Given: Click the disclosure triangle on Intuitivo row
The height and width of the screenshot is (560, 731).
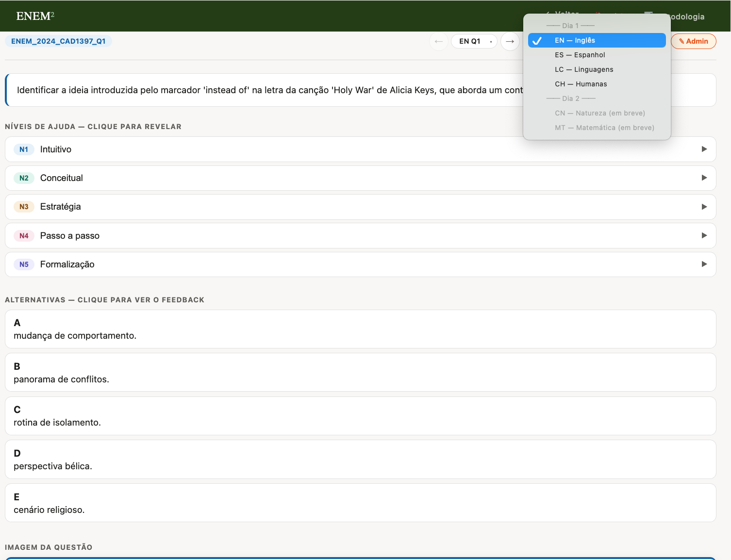Looking at the screenshot, I should tap(704, 149).
